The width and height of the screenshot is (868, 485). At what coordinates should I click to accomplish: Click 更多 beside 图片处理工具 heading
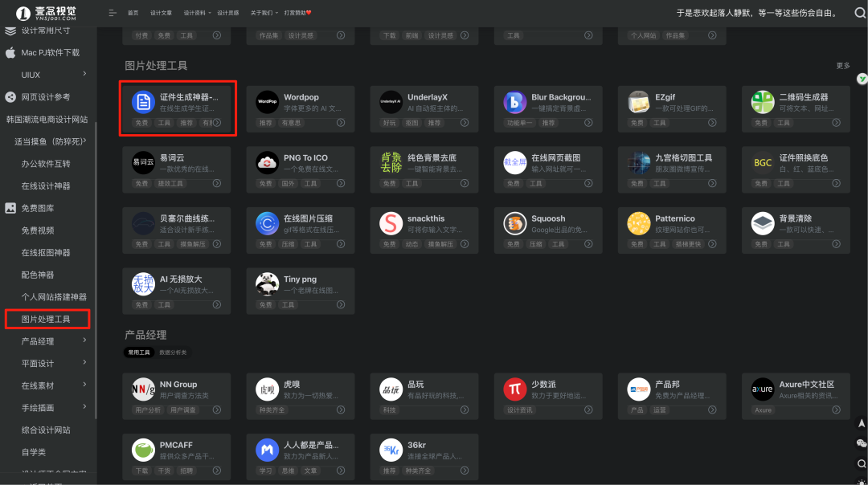point(843,65)
